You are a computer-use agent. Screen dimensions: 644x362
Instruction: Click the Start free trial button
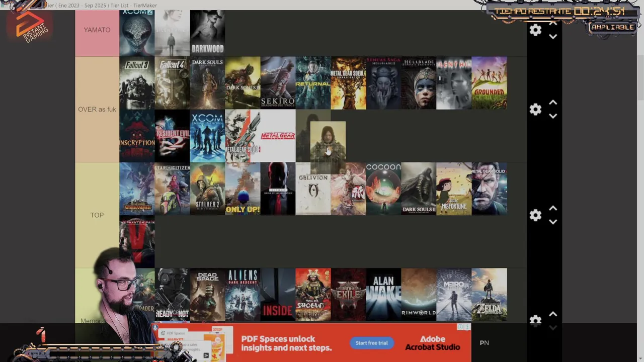click(371, 343)
